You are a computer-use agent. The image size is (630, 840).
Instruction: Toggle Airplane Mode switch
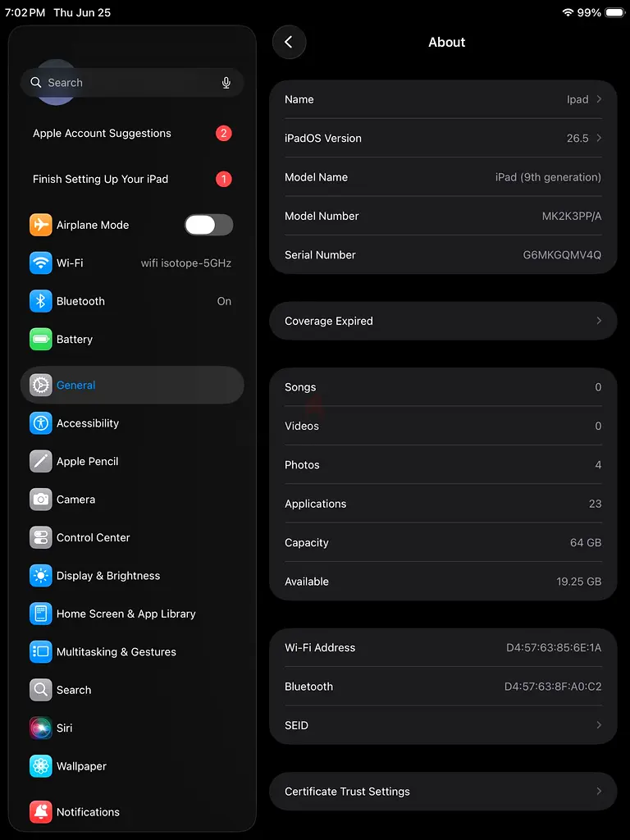point(209,225)
